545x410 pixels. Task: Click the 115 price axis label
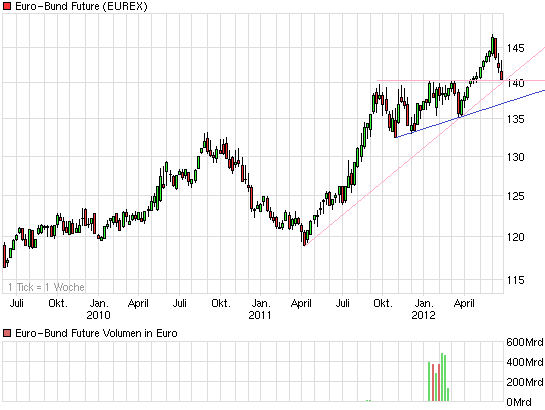point(515,280)
